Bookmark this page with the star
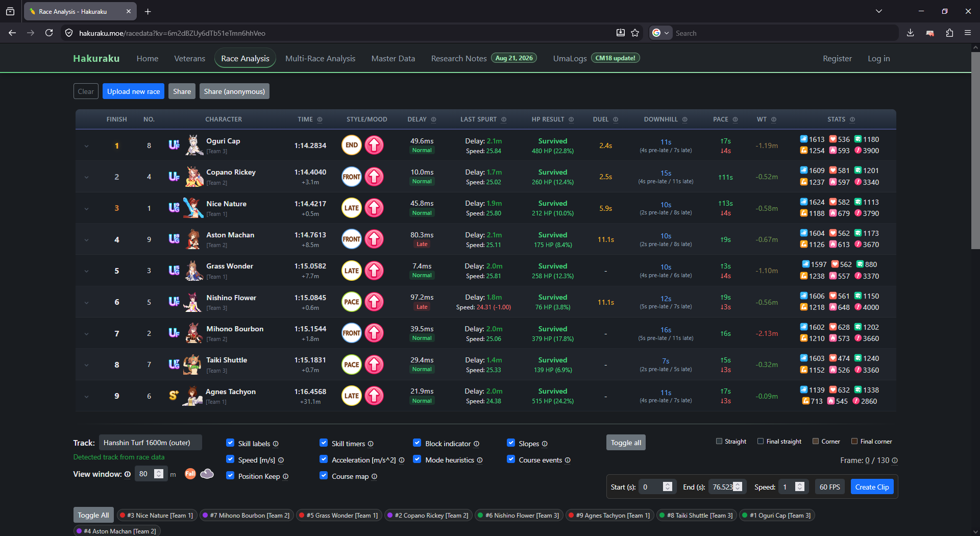Image resolution: width=980 pixels, height=536 pixels. [x=635, y=33]
